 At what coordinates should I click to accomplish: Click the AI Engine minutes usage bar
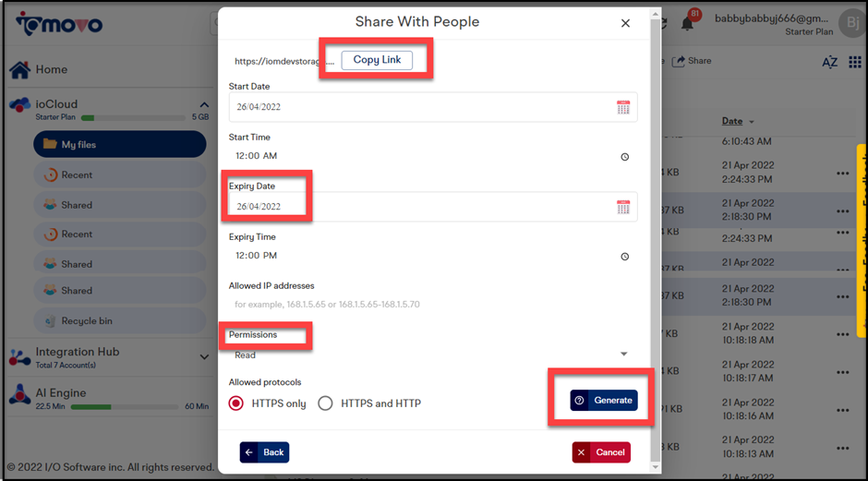point(124,407)
